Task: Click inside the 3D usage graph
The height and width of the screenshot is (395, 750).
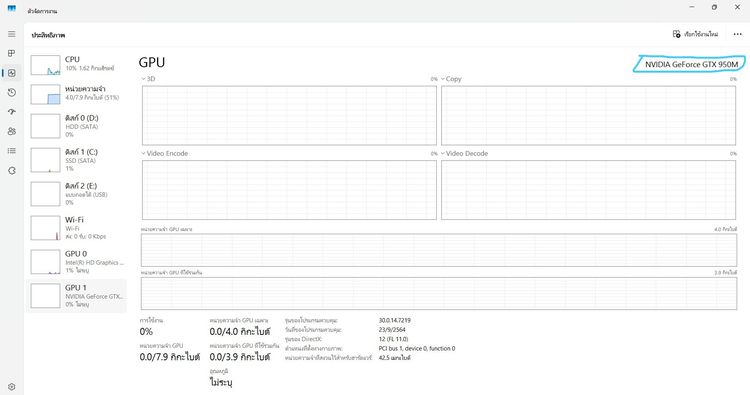Action: coord(289,115)
